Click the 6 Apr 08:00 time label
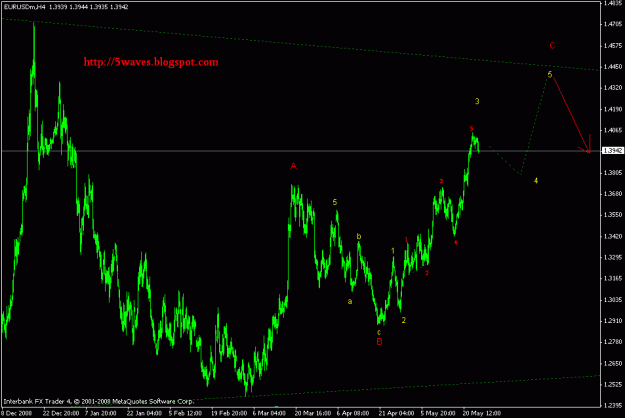 click(353, 413)
